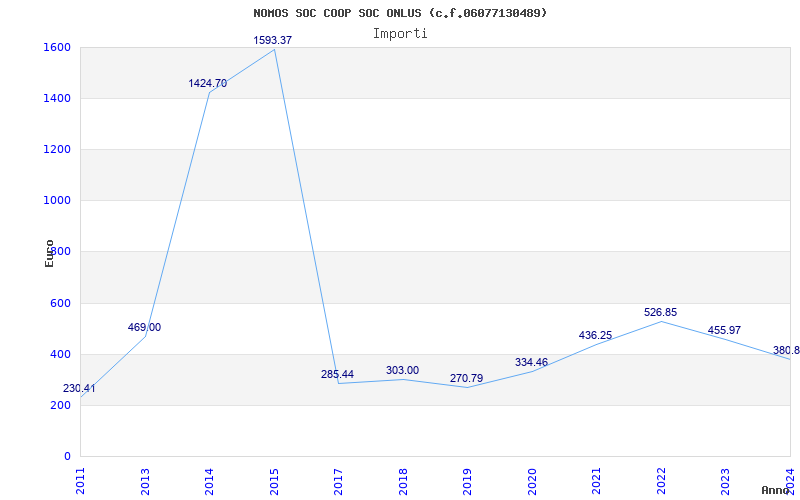
Task: Click the 1600 y-axis tick label
Action: click(57, 47)
